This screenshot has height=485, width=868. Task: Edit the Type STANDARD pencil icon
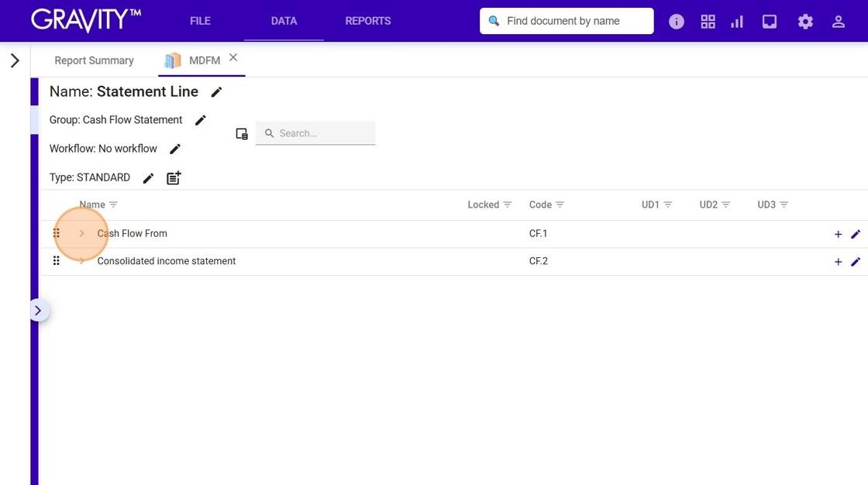tap(148, 177)
